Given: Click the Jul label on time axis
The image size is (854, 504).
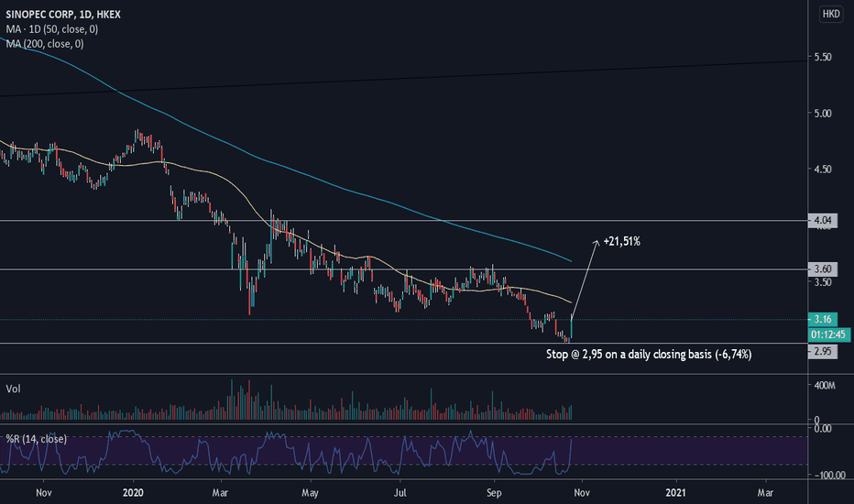Looking at the screenshot, I should pyautogui.click(x=400, y=493).
